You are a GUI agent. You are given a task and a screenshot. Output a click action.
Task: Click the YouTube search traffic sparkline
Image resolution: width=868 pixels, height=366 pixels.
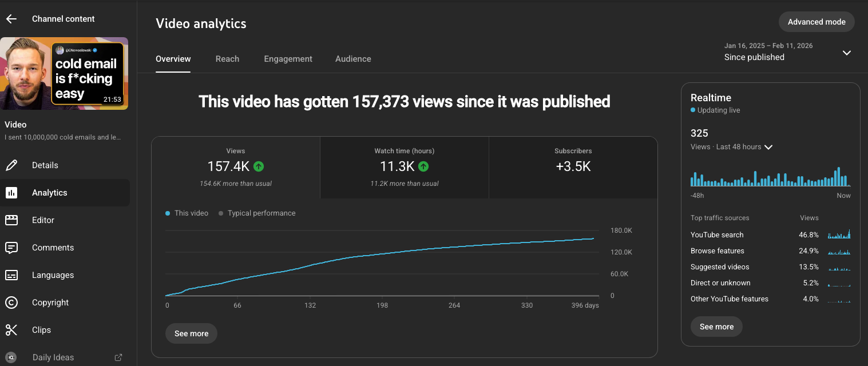coord(839,234)
